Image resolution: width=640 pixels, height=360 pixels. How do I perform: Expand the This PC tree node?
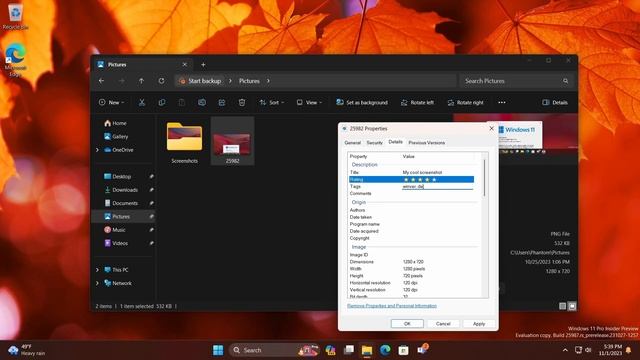tap(97, 270)
